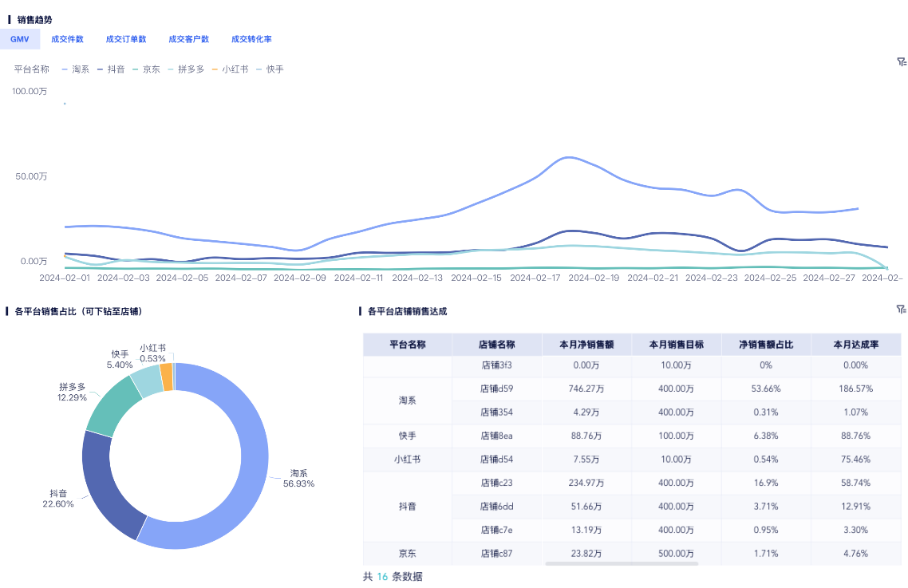Toggle the 京东 legend item off
Image resolution: width=908 pixels, height=588 pixels.
148,69
